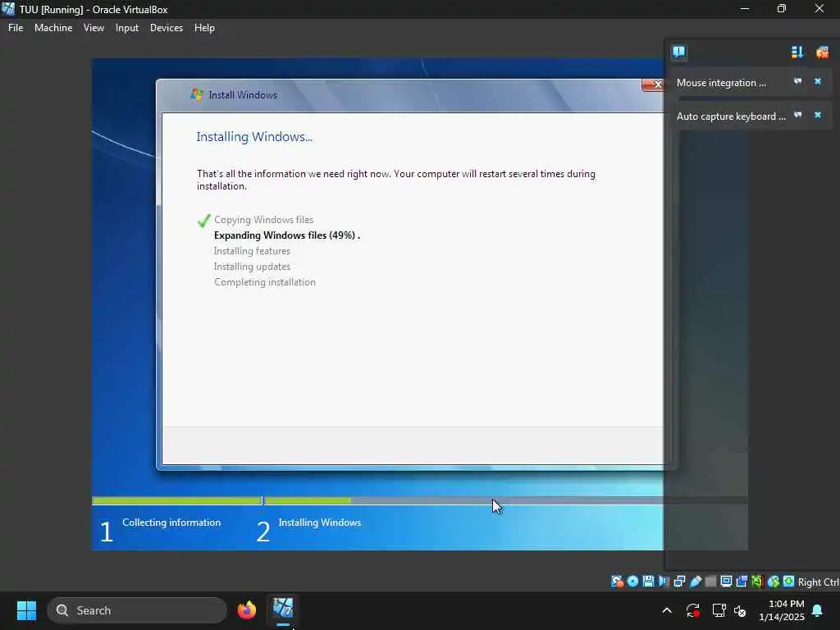840x630 pixels.
Task: Open Firefox from the taskbar
Action: (246, 610)
